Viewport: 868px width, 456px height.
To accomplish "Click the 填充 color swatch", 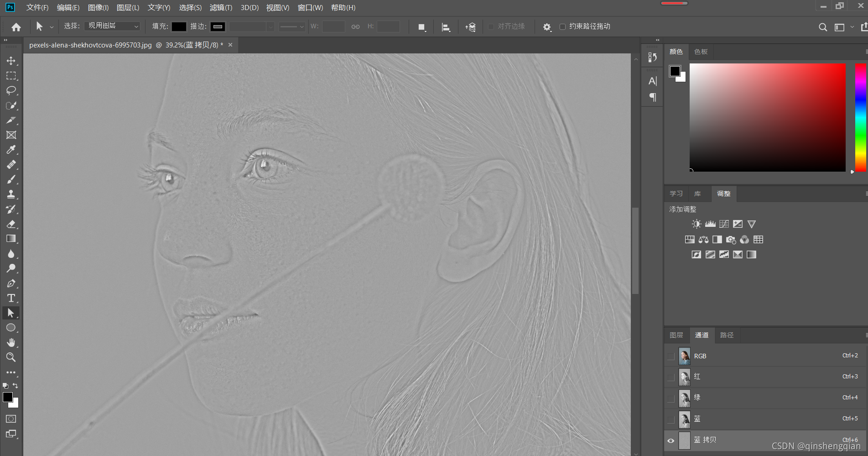I will tap(179, 26).
